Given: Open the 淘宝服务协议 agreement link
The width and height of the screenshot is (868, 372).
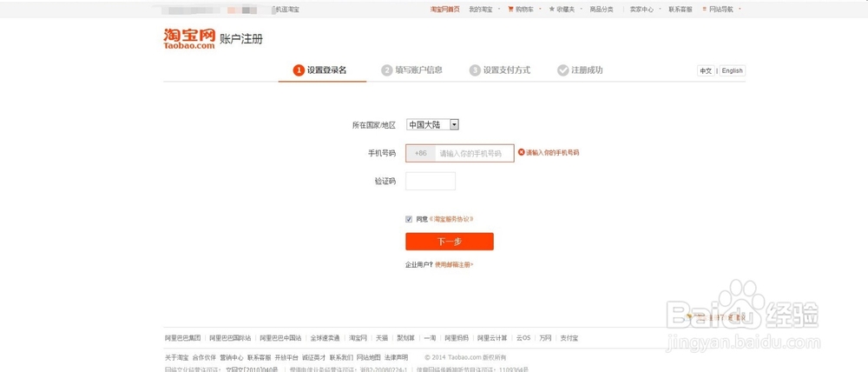Looking at the screenshot, I should click(450, 219).
